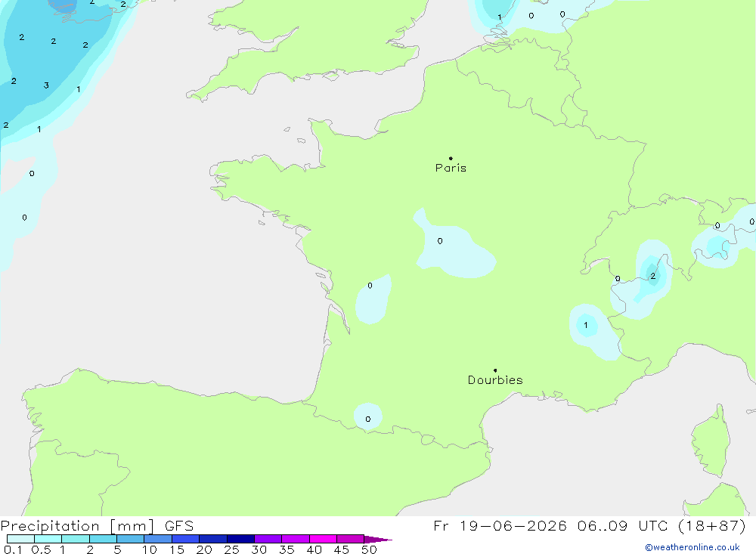The image size is (756, 554).
Task: Click the '10' legend scale value
Action: point(150,549)
